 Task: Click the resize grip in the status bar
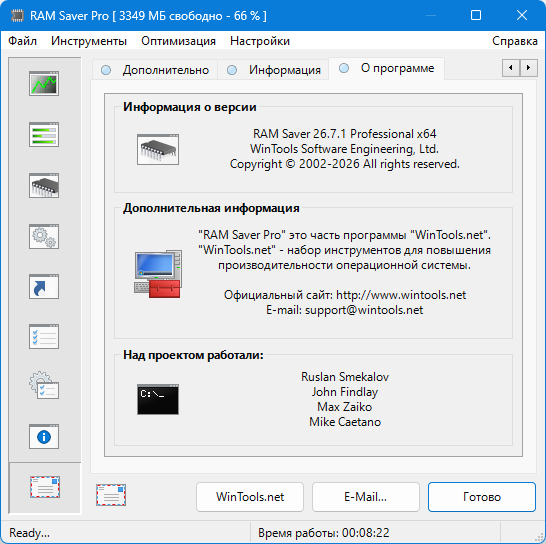point(539,537)
